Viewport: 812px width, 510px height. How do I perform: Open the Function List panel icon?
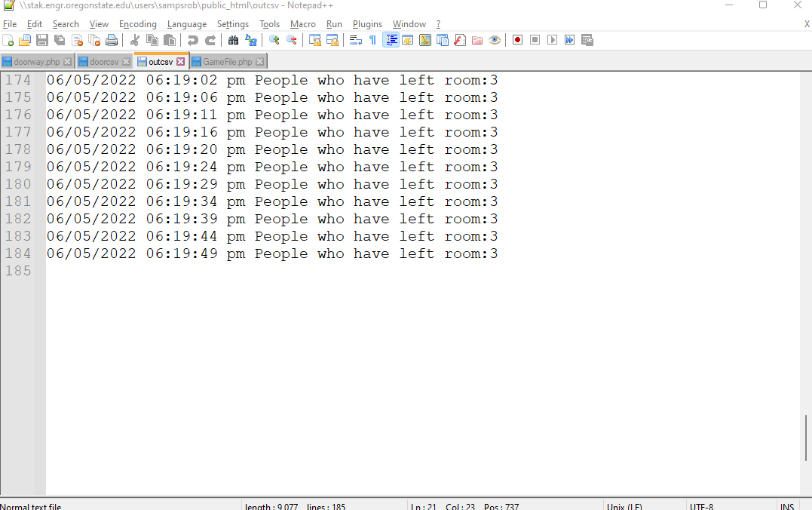tap(459, 40)
